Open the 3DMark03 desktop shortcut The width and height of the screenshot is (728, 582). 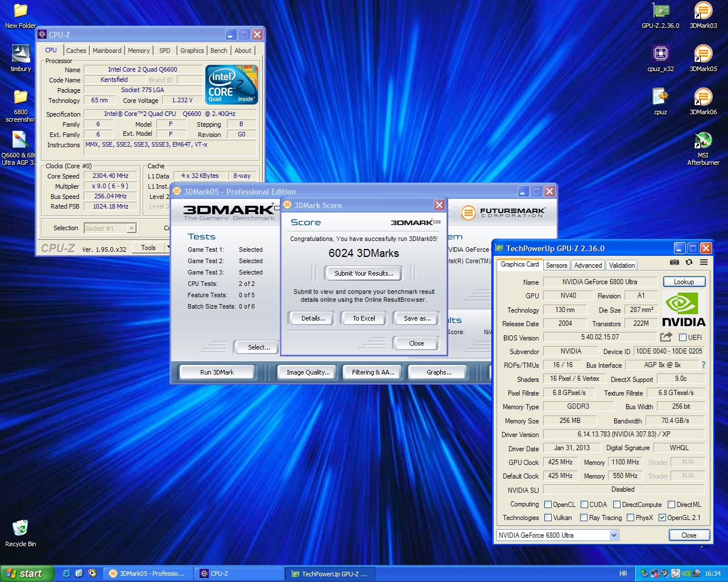[x=703, y=16]
